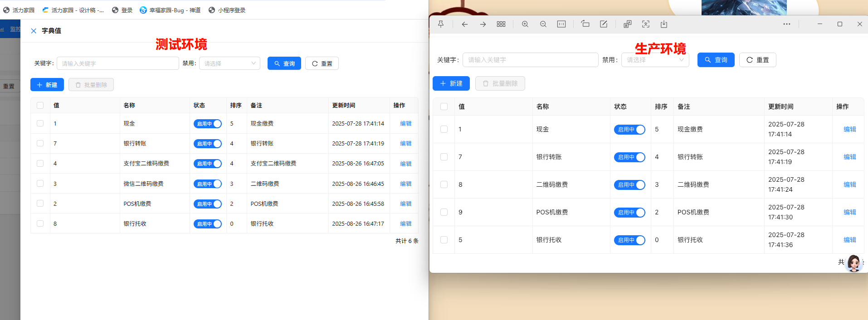Click 查询 button in test environment
This screenshot has height=320, width=868.
coord(284,63)
